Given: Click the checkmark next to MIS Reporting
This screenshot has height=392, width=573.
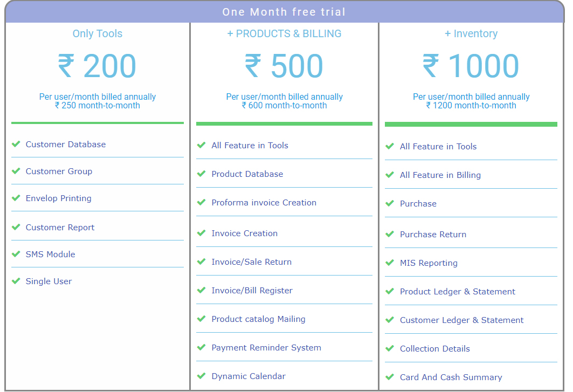Looking at the screenshot, I should click(390, 263).
